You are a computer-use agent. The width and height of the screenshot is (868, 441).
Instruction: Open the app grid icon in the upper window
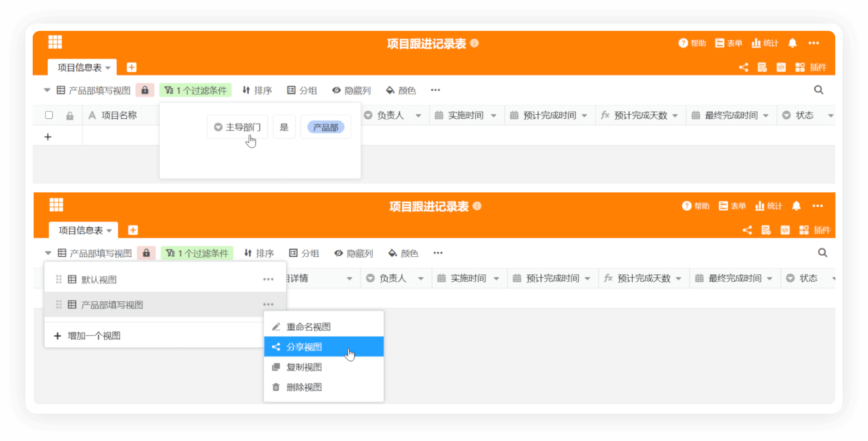click(55, 42)
